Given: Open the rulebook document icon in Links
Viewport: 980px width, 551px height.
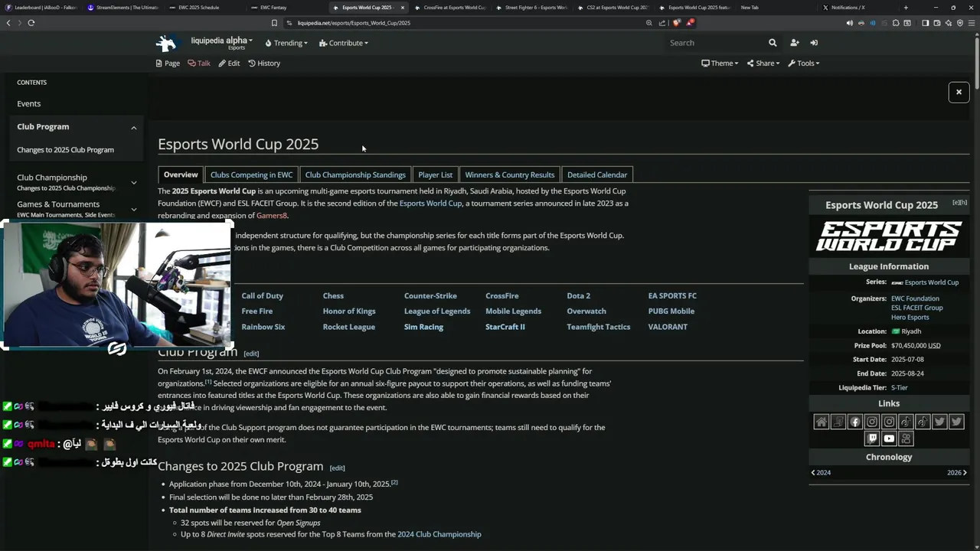Looking at the screenshot, I should click(x=838, y=422).
